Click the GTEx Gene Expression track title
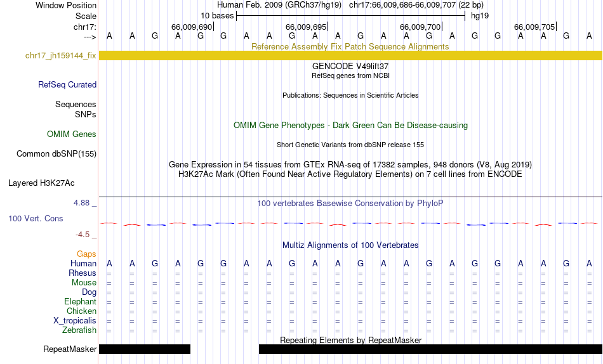Image resolution: width=603 pixels, height=364 pixels. 350,164
